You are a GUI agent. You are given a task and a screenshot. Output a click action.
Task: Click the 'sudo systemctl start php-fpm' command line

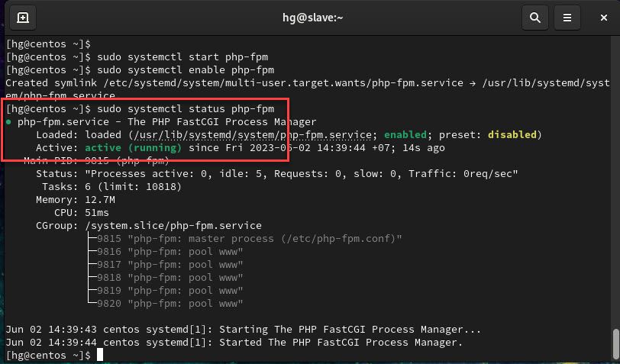click(x=137, y=57)
